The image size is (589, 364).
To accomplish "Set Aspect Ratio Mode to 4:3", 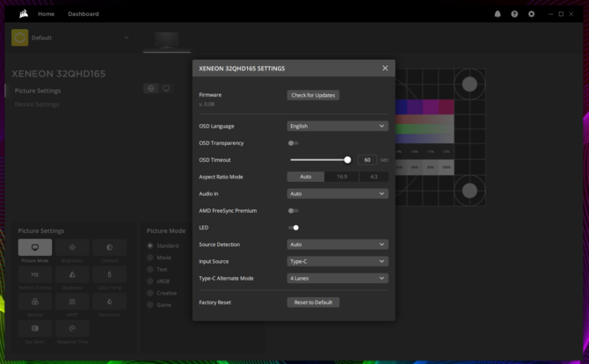I will (374, 177).
